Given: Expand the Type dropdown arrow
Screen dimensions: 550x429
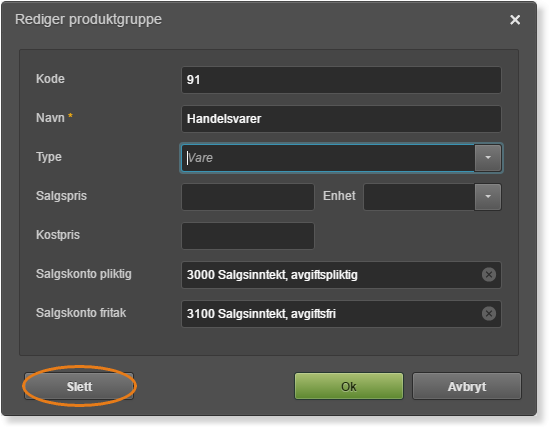Looking at the screenshot, I should (488, 157).
